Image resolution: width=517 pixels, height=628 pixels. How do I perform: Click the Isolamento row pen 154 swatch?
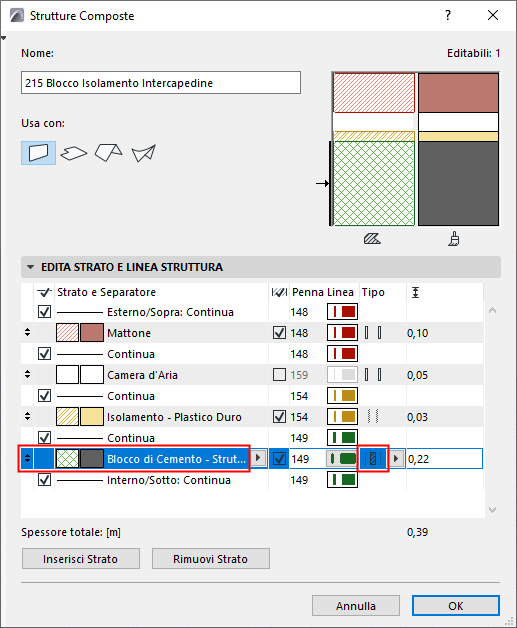click(x=342, y=417)
